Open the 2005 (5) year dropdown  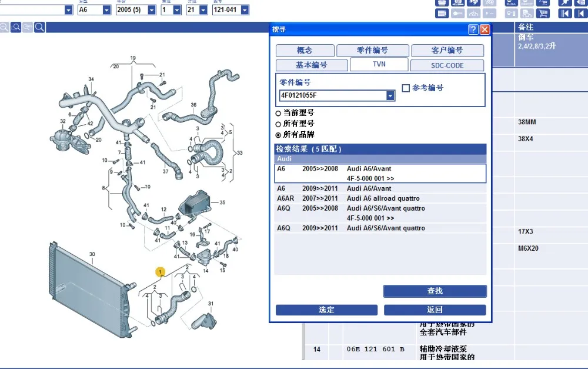(152, 10)
